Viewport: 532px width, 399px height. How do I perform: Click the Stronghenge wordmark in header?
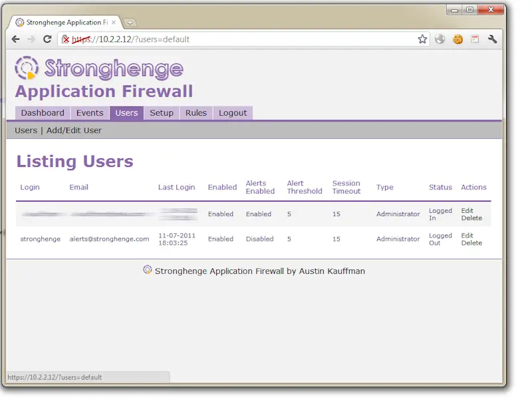[114, 68]
